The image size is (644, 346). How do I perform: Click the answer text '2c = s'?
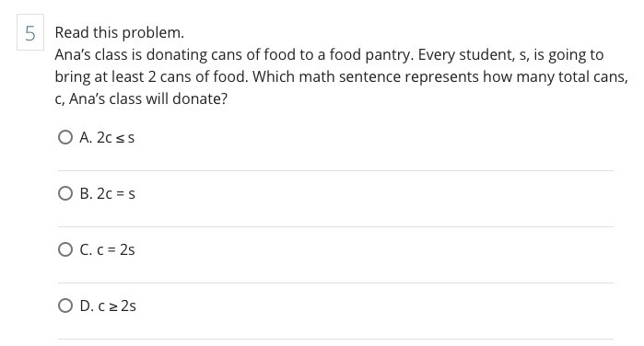click(x=116, y=194)
